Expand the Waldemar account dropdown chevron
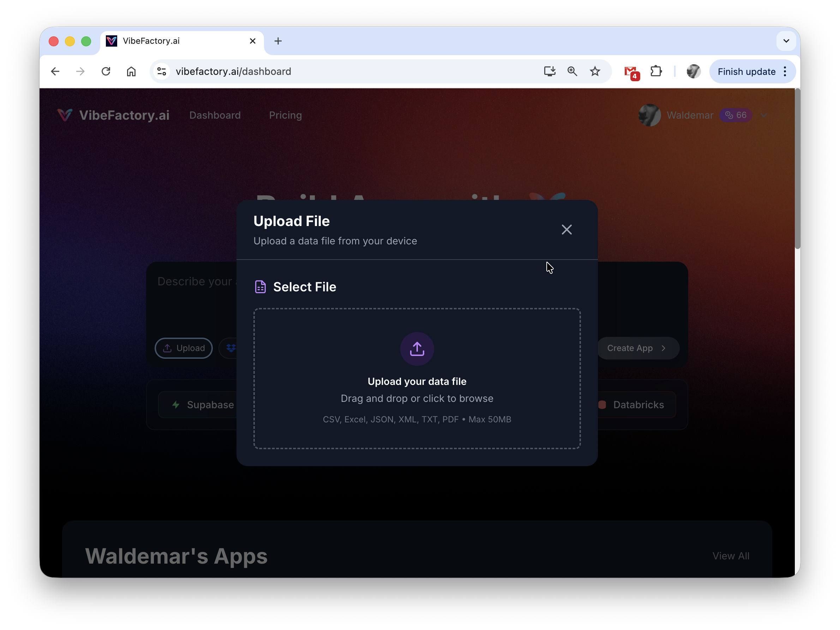Screen dimensions: 840x630 pos(764,115)
